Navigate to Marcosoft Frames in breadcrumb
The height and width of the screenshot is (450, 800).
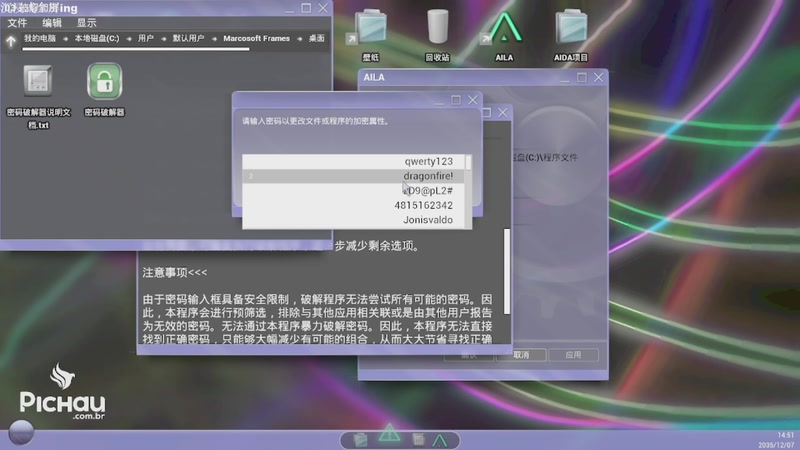pos(257,38)
